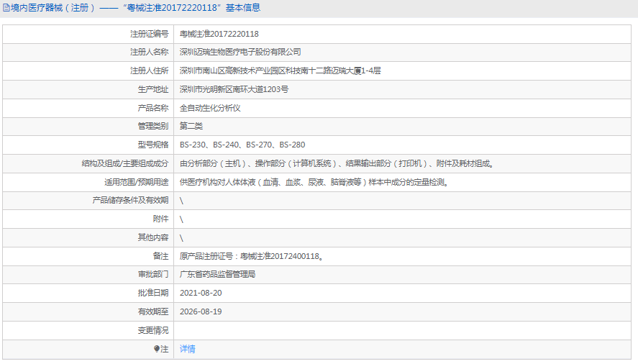
Task: Click the intended use text starting 供医疗机构对人体体液
Action: tap(314, 183)
